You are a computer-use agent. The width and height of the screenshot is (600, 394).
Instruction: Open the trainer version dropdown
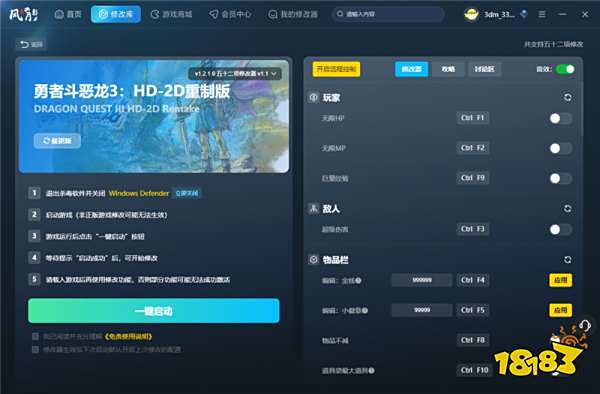(x=235, y=73)
